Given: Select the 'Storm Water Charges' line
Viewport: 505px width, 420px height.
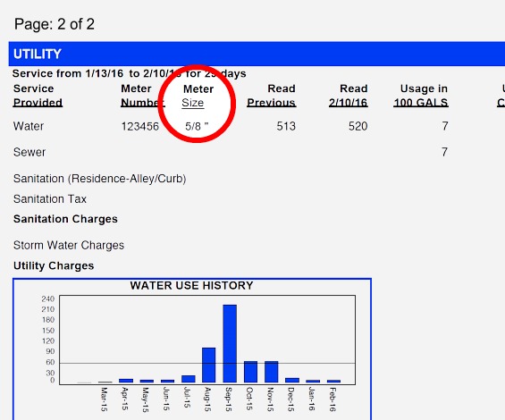Looking at the screenshot, I should point(69,246).
